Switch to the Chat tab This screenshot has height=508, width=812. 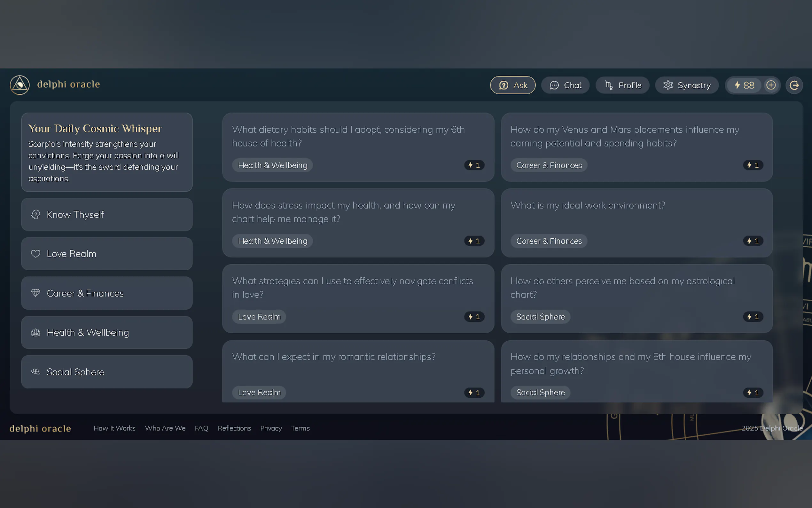pos(565,85)
